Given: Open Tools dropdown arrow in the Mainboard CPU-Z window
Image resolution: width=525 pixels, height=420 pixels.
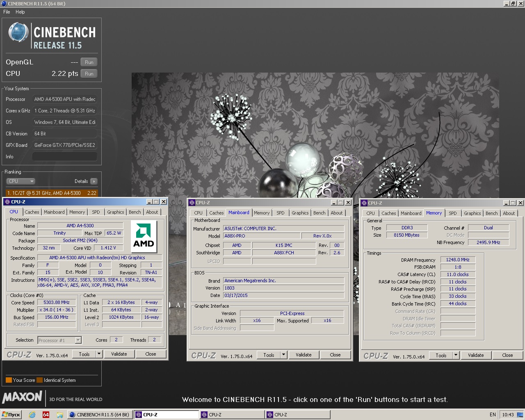Looking at the screenshot, I should 283,355.
